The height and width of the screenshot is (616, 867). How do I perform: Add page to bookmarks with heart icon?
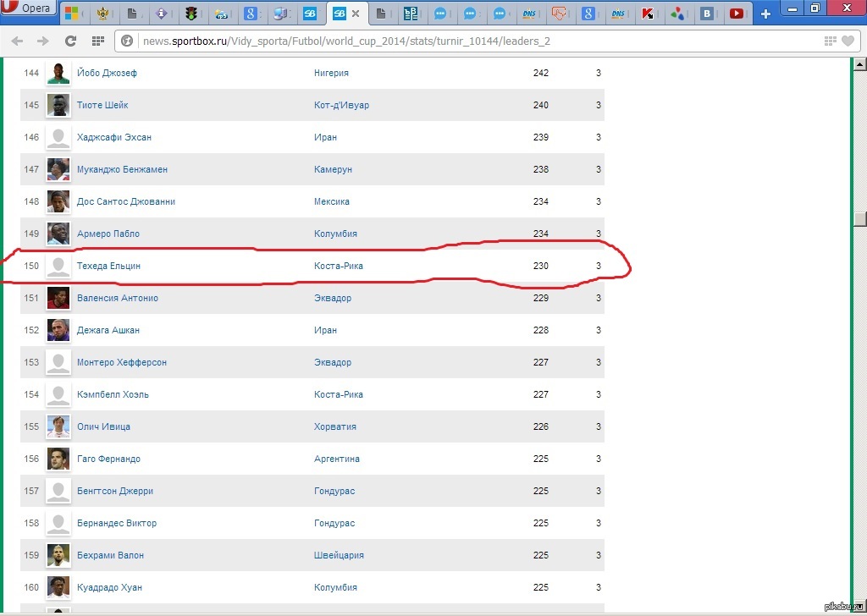pos(848,41)
